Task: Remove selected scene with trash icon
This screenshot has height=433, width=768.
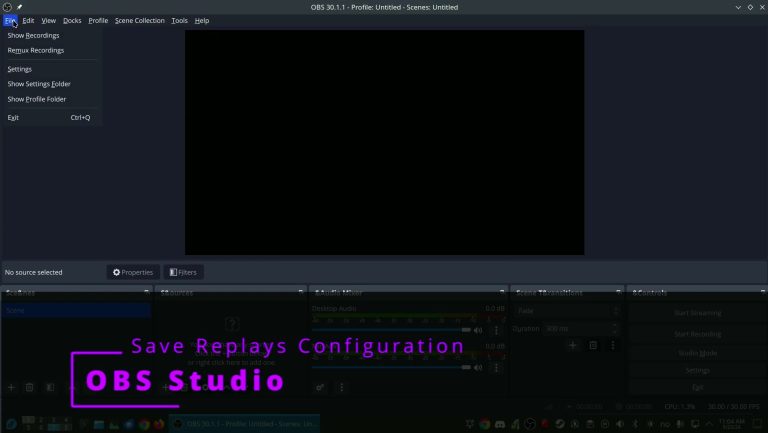Action: [29, 387]
